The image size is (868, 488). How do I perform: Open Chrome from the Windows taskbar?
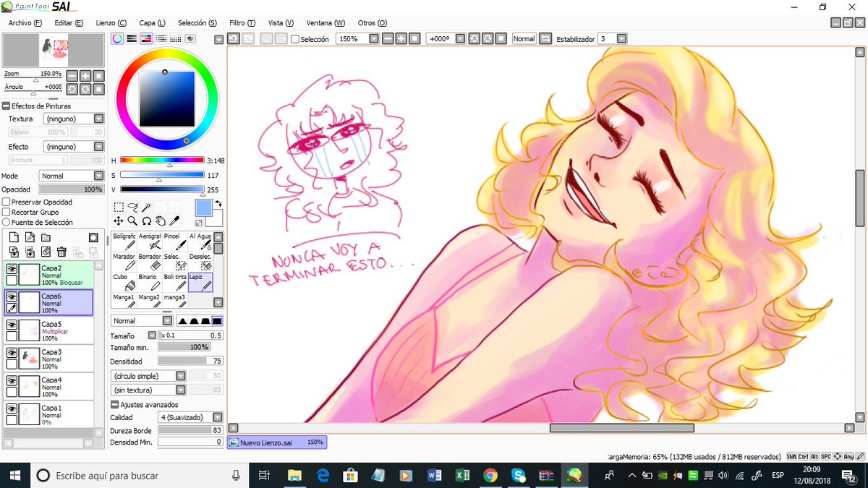(490, 475)
